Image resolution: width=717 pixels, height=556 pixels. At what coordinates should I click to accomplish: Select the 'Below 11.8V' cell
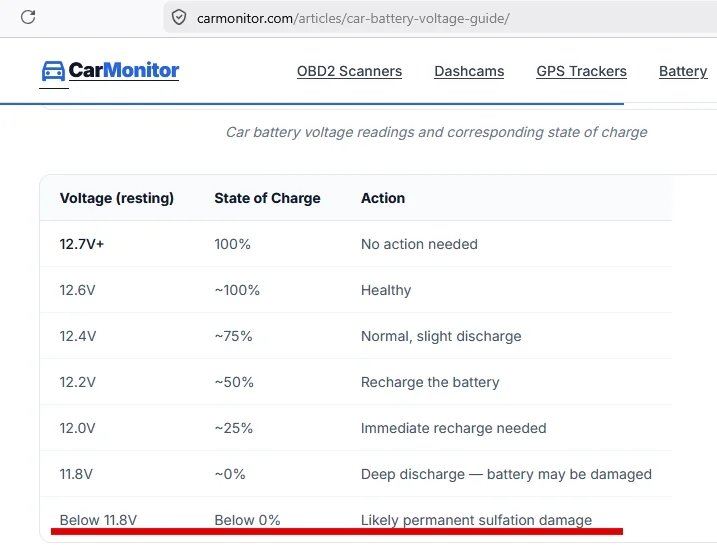tap(98, 520)
